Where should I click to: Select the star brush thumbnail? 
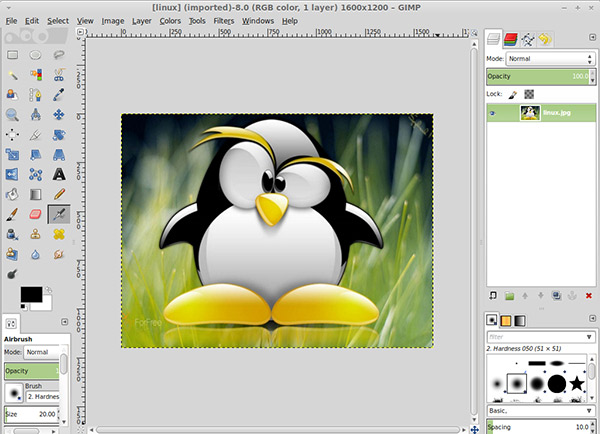(x=577, y=383)
